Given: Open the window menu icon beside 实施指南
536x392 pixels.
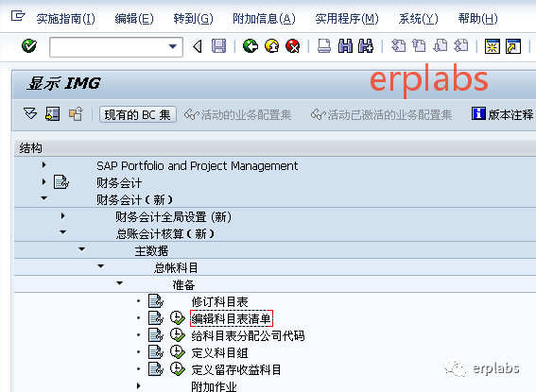Looking at the screenshot, I should point(18,16).
